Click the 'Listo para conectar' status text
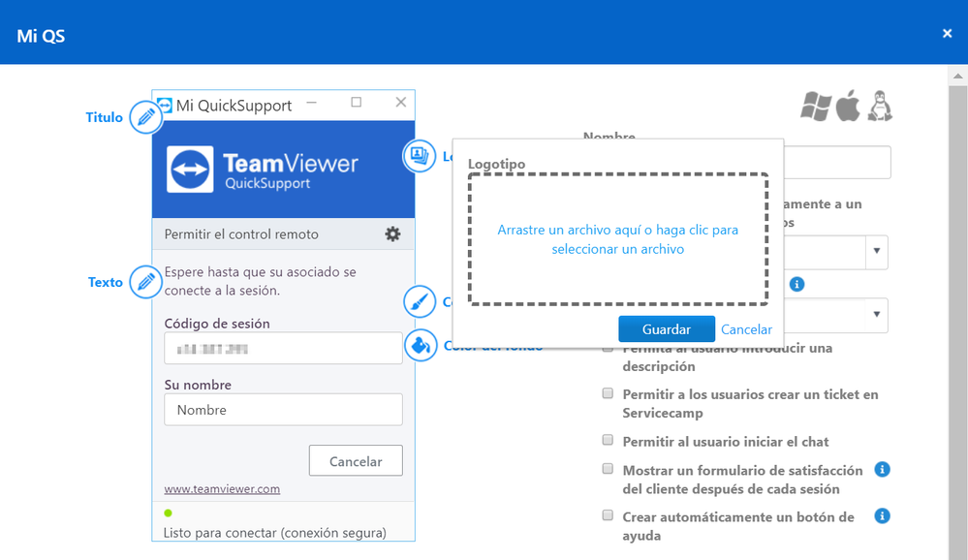 click(x=275, y=532)
